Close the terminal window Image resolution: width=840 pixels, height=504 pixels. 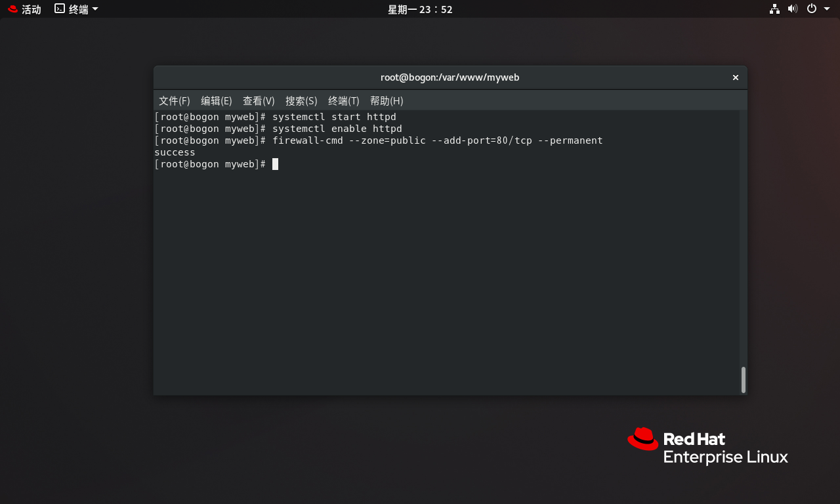[736, 77]
